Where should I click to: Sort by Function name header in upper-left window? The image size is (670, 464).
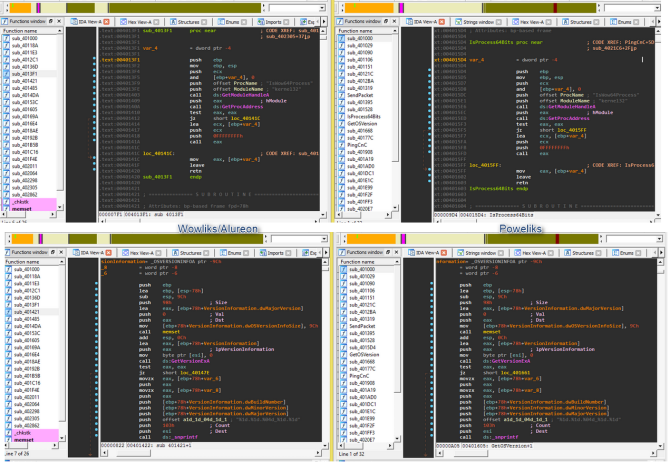coord(29,31)
